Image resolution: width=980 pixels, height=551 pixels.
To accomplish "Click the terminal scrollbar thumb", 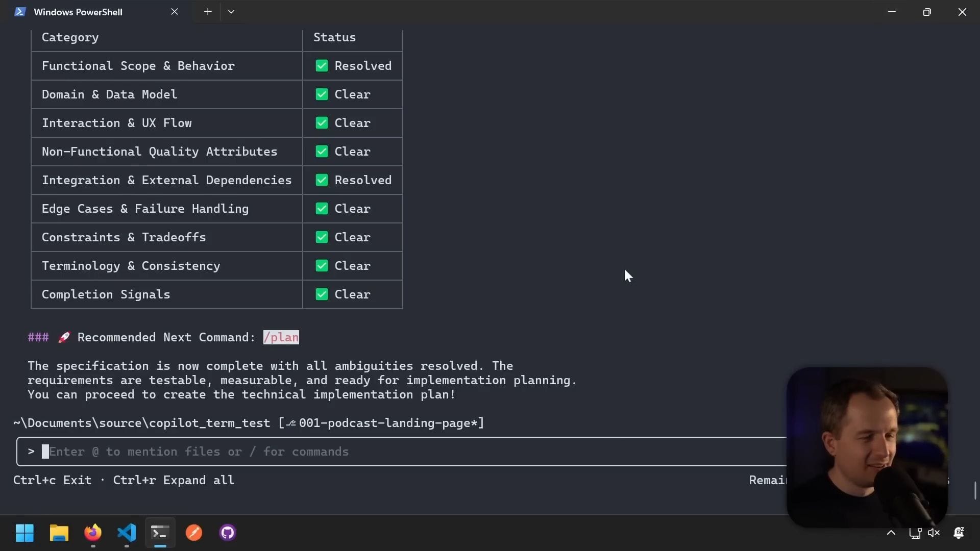I will click(x=975, y=490).
